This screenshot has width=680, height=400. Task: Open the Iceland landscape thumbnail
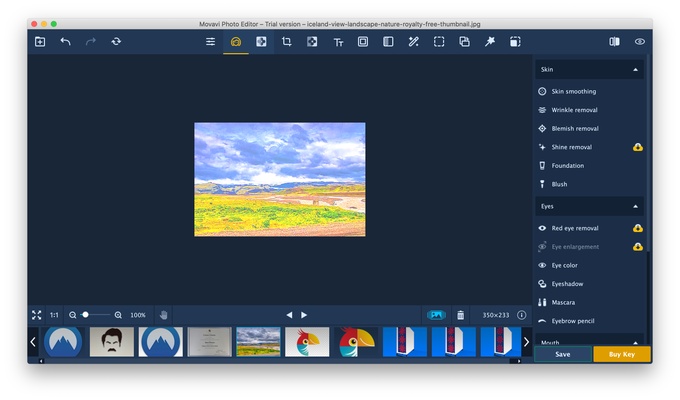258,342
